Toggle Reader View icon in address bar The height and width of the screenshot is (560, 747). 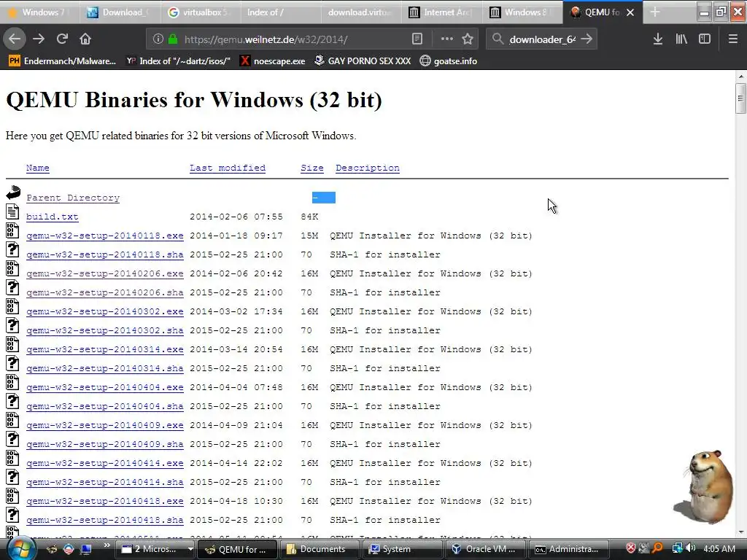(417, 39)
